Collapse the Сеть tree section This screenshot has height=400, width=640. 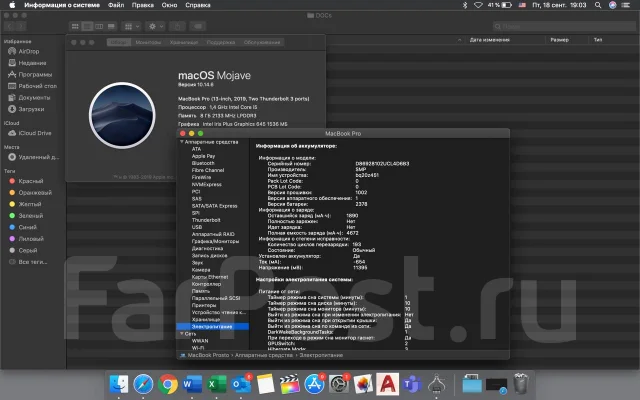(x=182, y=333)
